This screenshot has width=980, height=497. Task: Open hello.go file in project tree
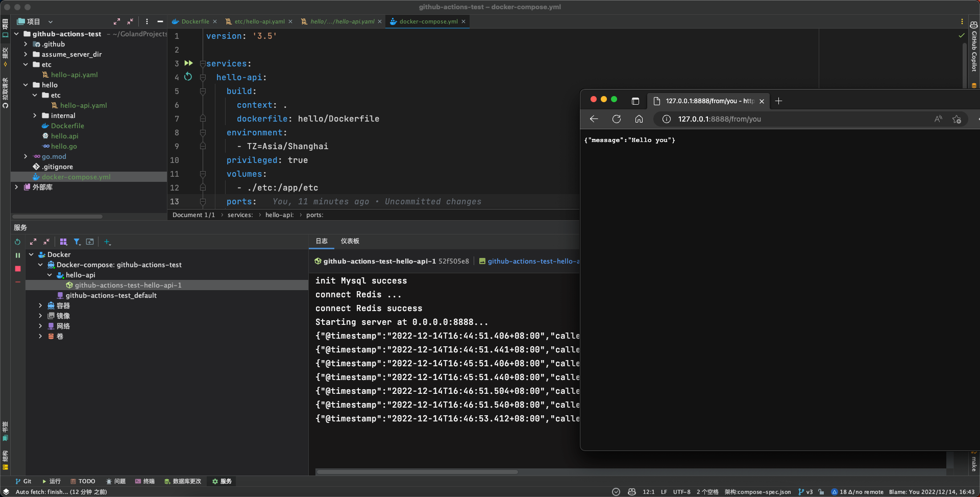pos(64,146)
